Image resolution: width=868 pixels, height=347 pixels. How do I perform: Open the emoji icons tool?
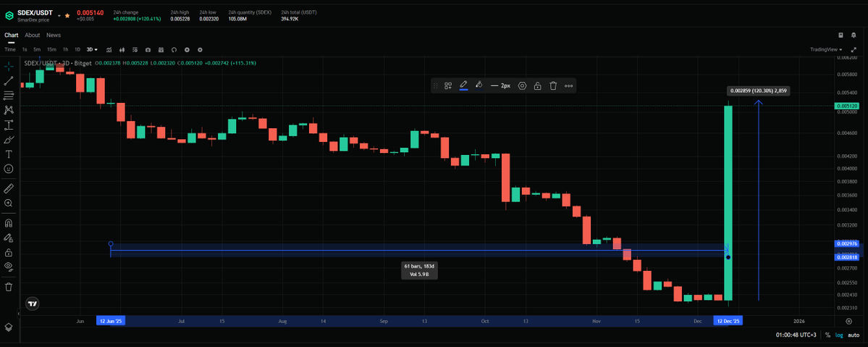[x=8, y=169]
